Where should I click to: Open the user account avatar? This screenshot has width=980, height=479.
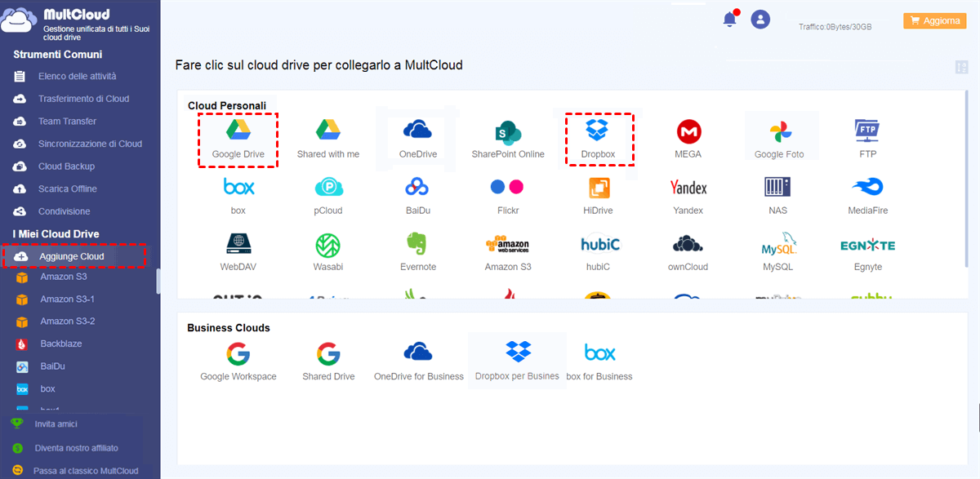760,20
